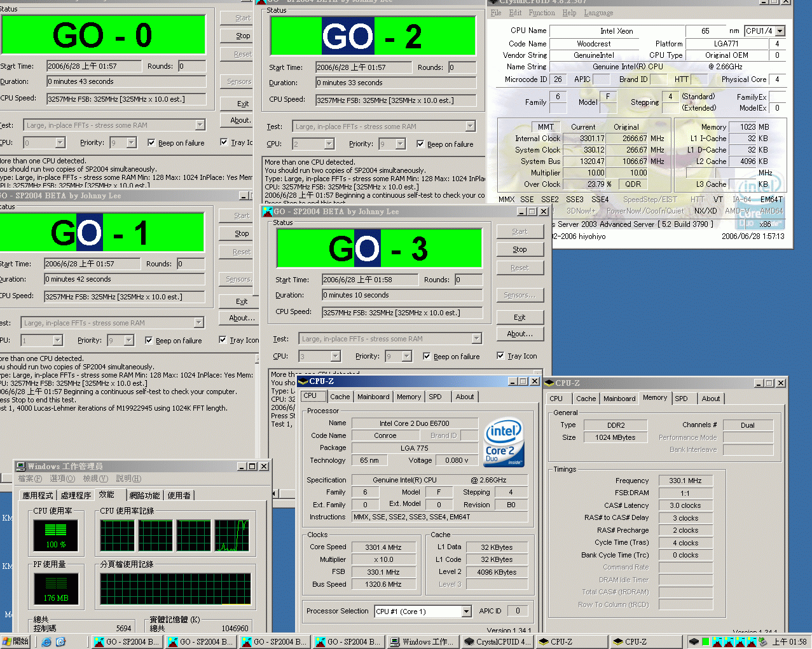Click About... in GO - 3 window
Image resolution: width=812 pixels, height=649 pixels.
[x=520, y=334]
